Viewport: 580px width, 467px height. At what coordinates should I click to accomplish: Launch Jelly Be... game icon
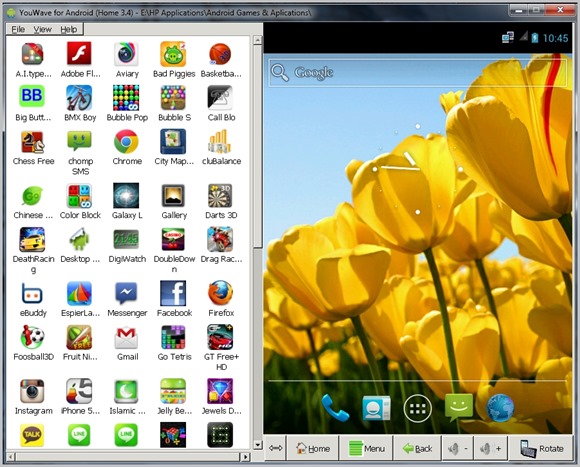pos(173,391)
